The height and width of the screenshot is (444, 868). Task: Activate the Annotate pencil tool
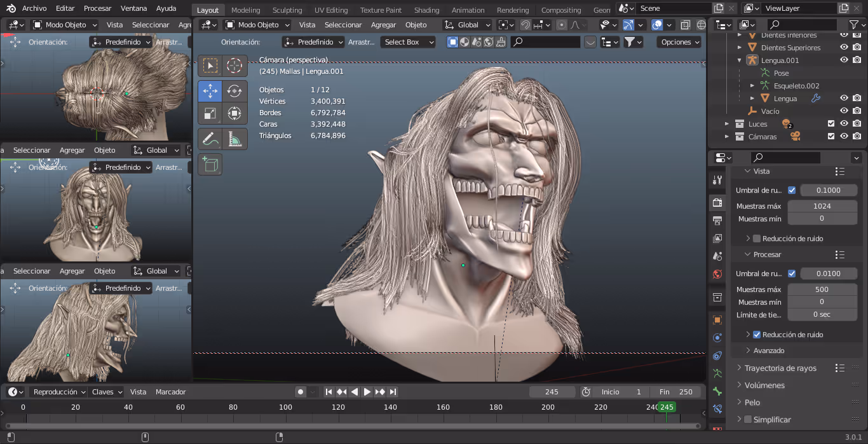pyautogui.click(x=210, y=138)
